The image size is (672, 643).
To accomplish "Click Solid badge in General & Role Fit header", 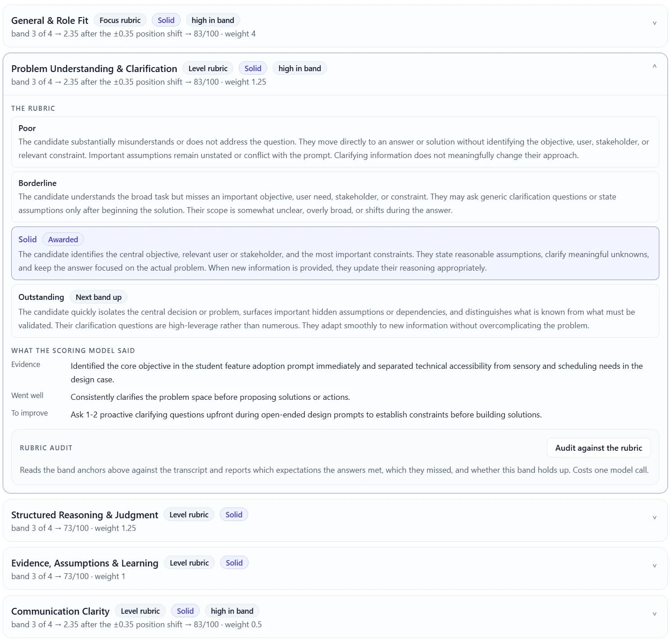I will (x=166, y=20).
